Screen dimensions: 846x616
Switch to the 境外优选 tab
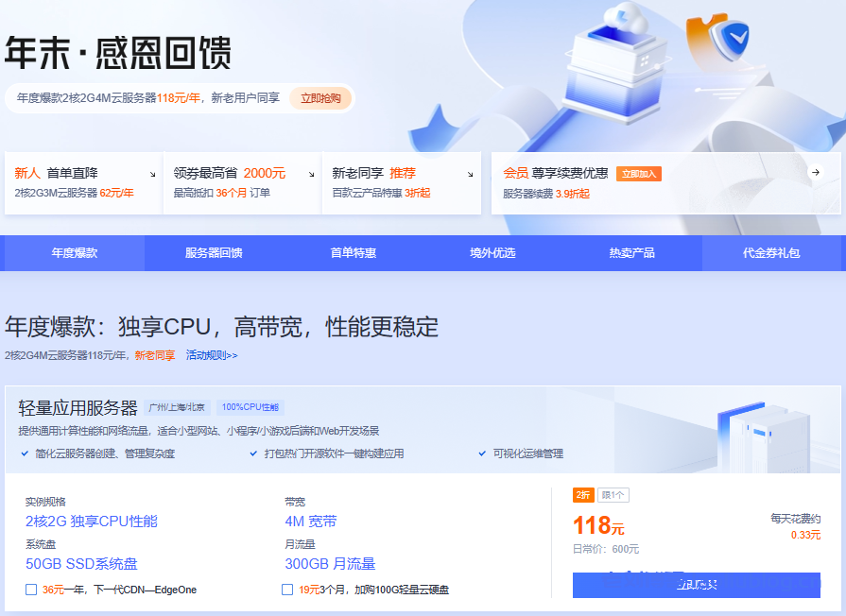[x=492, y=253]
